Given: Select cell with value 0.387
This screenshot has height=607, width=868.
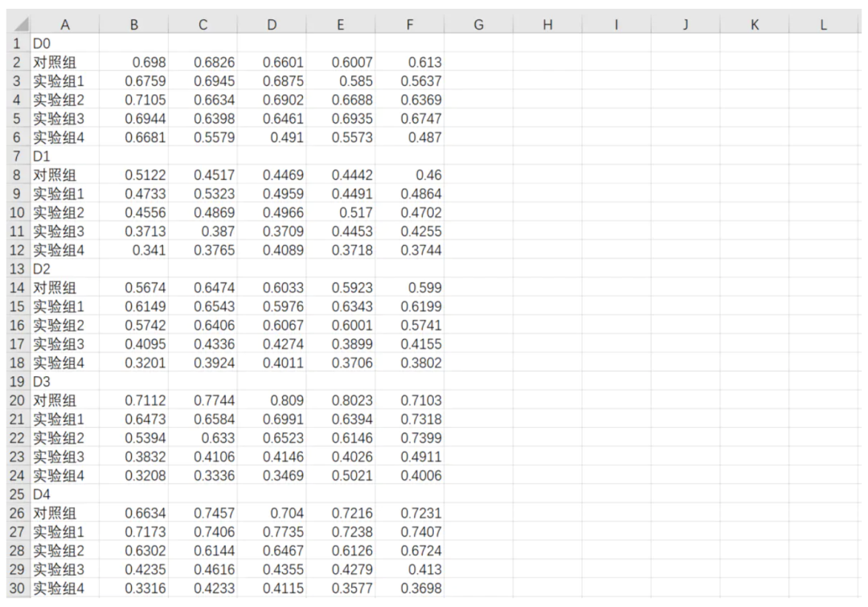Looking at the screenshot, I should (203, 231).
